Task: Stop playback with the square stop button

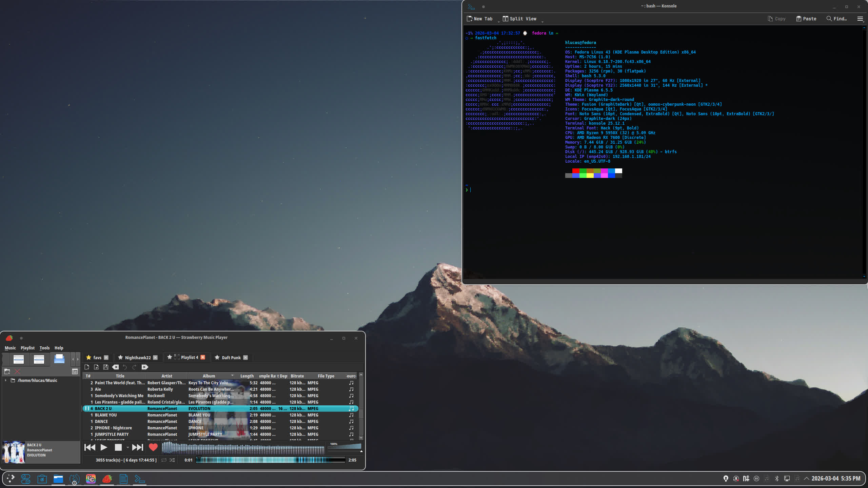Action: click(x=118, y=447)
